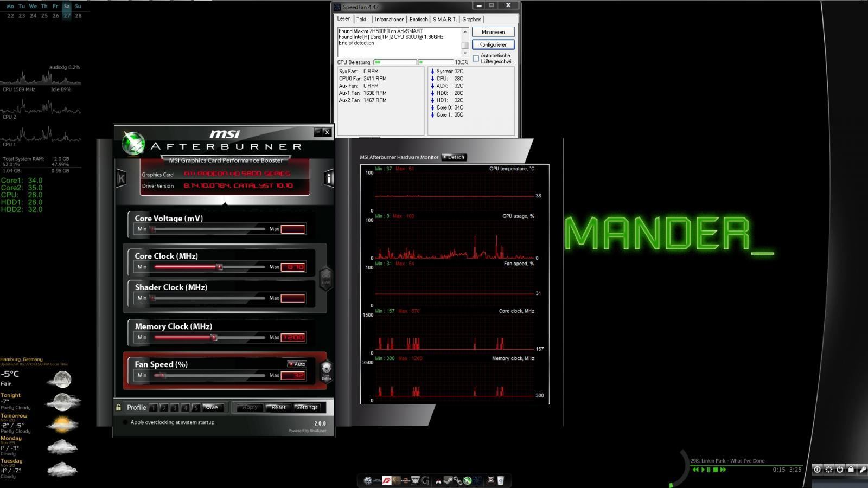Click the standby power icon in corner panel
Viewport: 868px width, 488px height.
tap(840, 470)
